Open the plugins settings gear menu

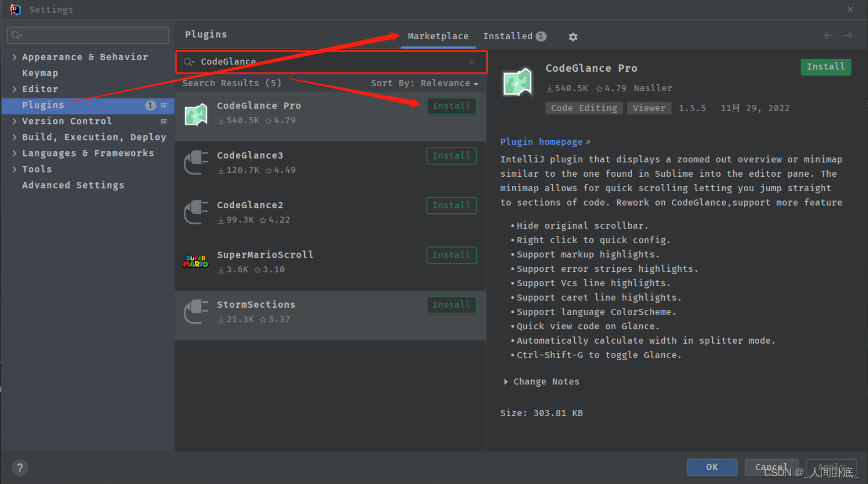[573, 36]
